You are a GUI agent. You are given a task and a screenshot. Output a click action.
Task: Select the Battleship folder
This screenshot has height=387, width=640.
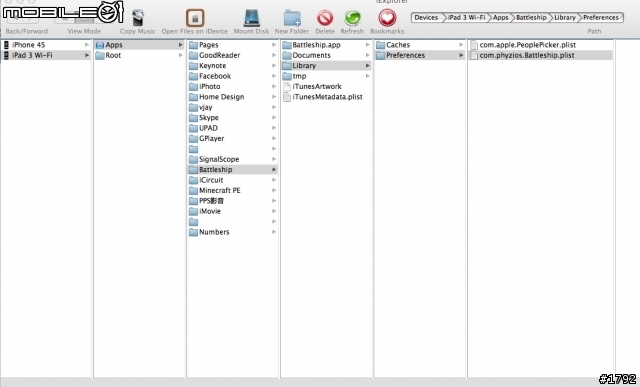233,169
